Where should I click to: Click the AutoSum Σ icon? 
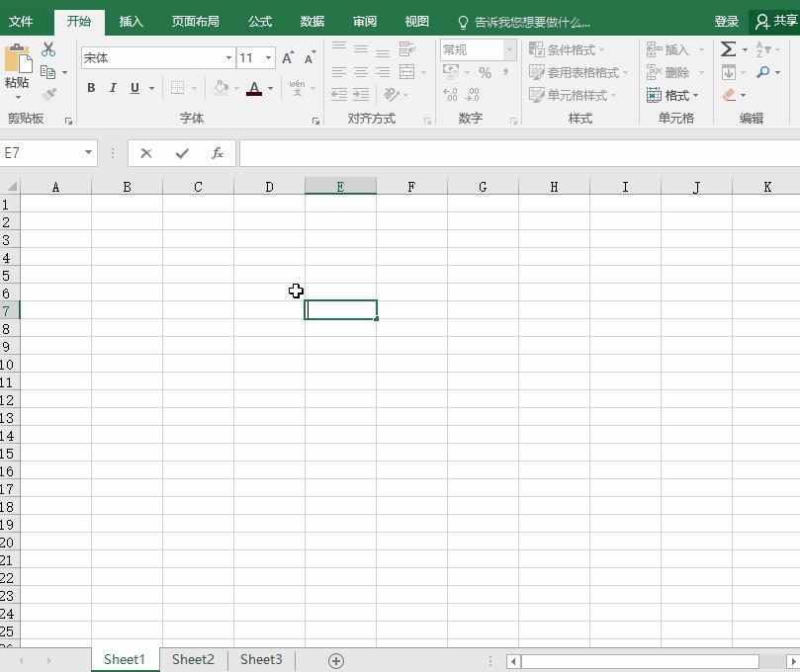(727, 48)
